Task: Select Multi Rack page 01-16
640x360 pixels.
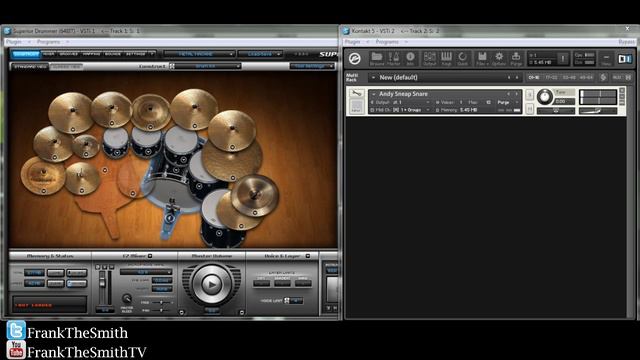Action: tap(534, 77)
